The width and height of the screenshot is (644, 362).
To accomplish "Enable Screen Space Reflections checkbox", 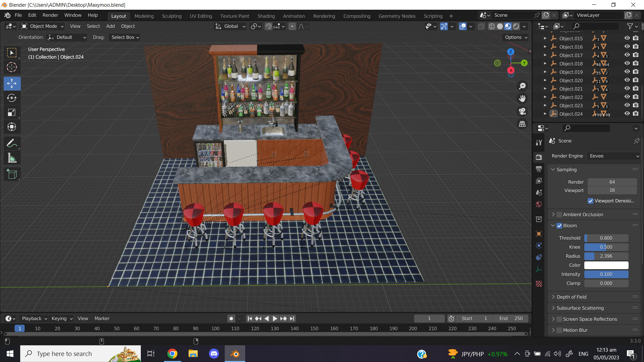I will [x=559, y=319].
